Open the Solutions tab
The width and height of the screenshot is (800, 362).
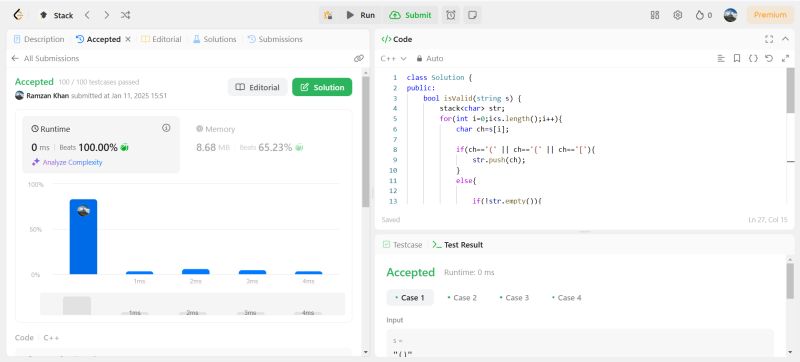[x=214, y=39]
